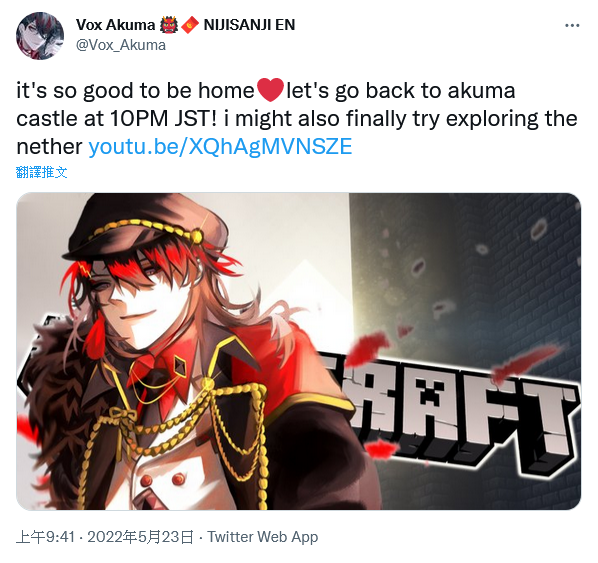Click the 2022年5月23日 date
598x563 pixels.
pyautogui.click(x=140, y=537)
